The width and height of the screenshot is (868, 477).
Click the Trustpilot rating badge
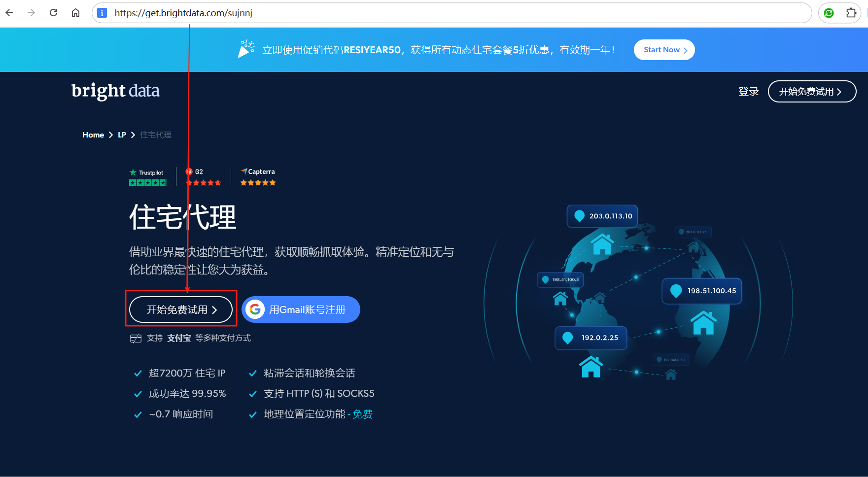[x=147, y=177]
